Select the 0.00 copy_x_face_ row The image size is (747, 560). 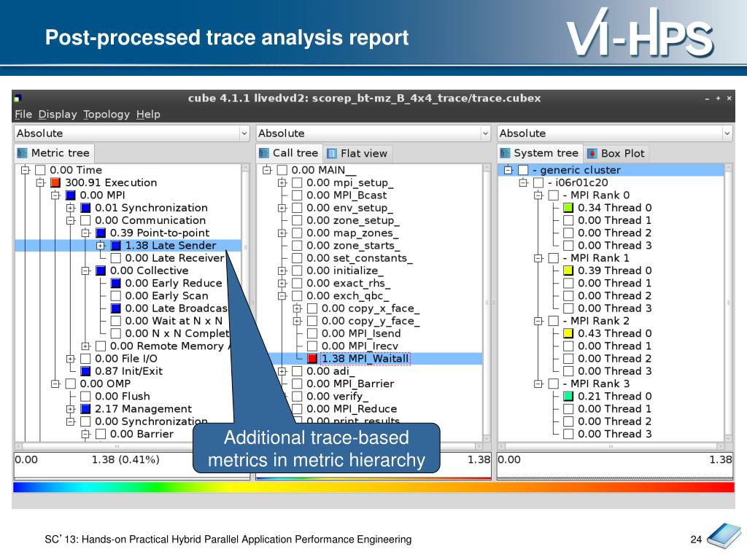tap(370, 308)
